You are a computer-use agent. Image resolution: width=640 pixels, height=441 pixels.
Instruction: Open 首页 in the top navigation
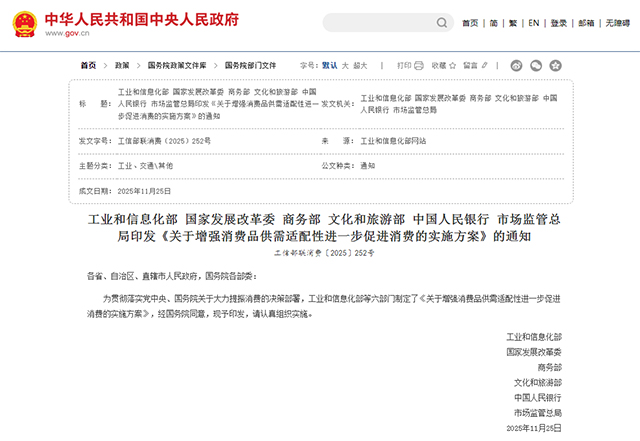[470, 23]
